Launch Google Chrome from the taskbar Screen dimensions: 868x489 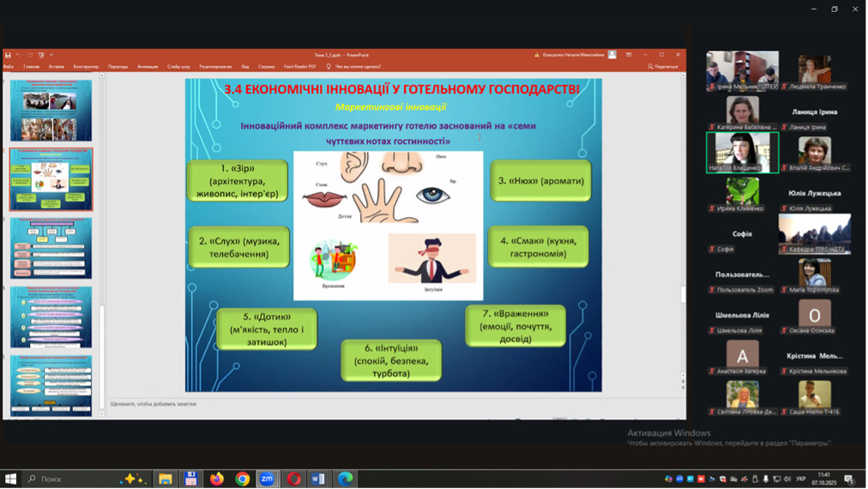pyautogui.click(x=243, y=479)
